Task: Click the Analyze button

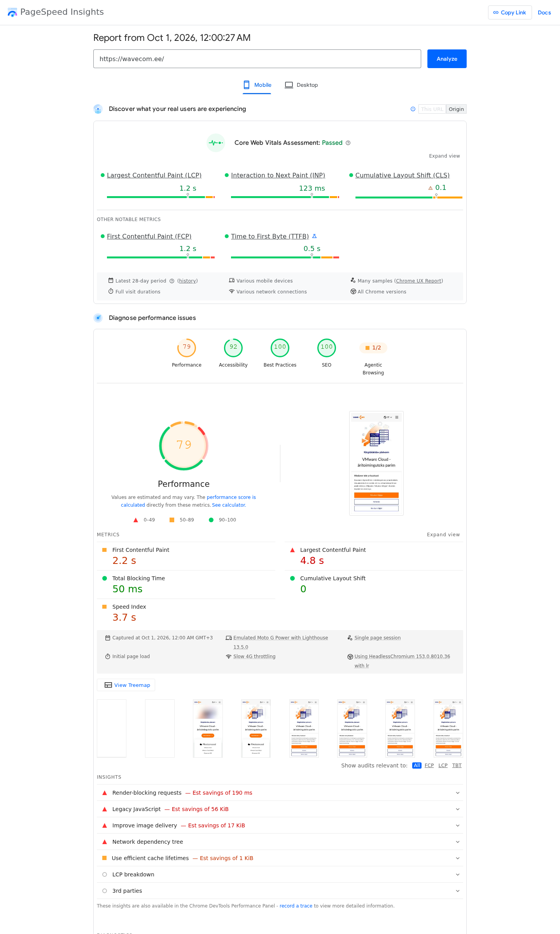Action: click(447, 59)
